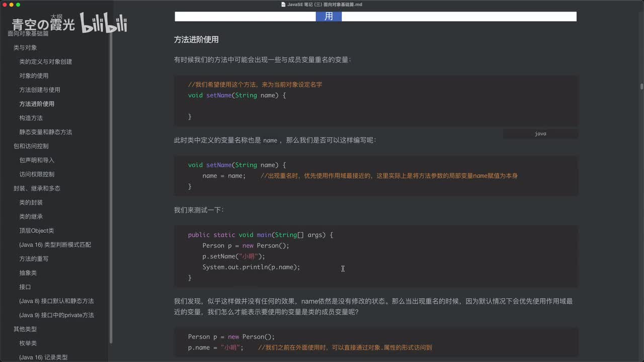Click the public static void main line
644x362 pixels.
261,235
